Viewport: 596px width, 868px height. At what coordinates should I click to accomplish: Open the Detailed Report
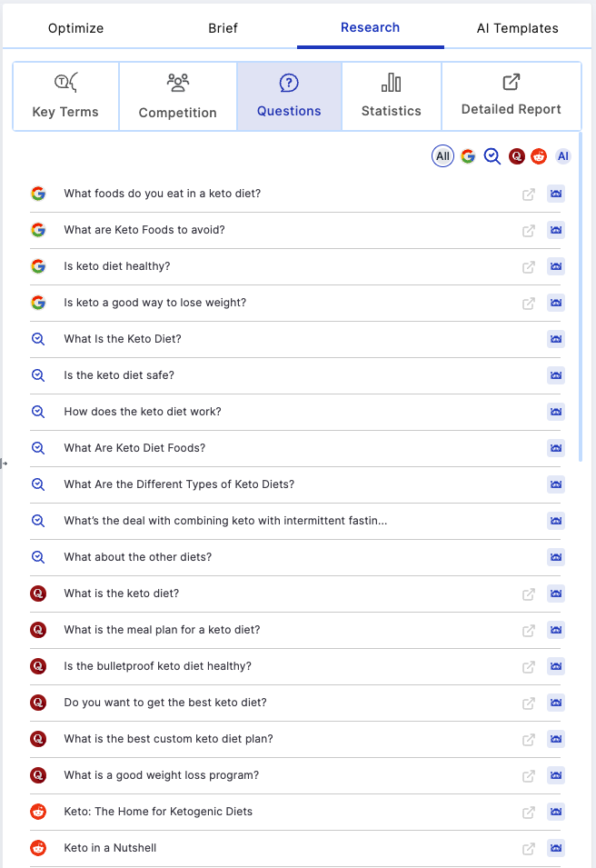coord(512,96)
